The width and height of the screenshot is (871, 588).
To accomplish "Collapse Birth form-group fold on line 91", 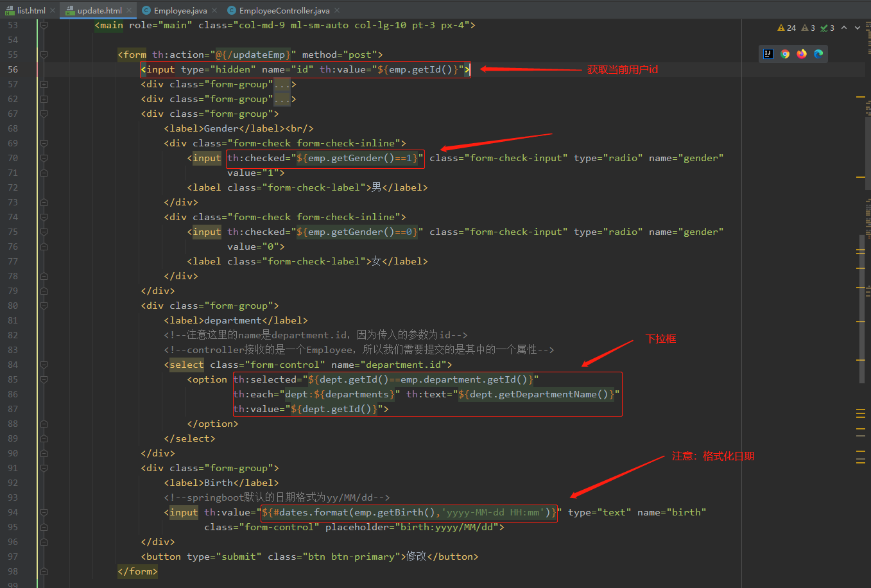I will click(44, 468).
